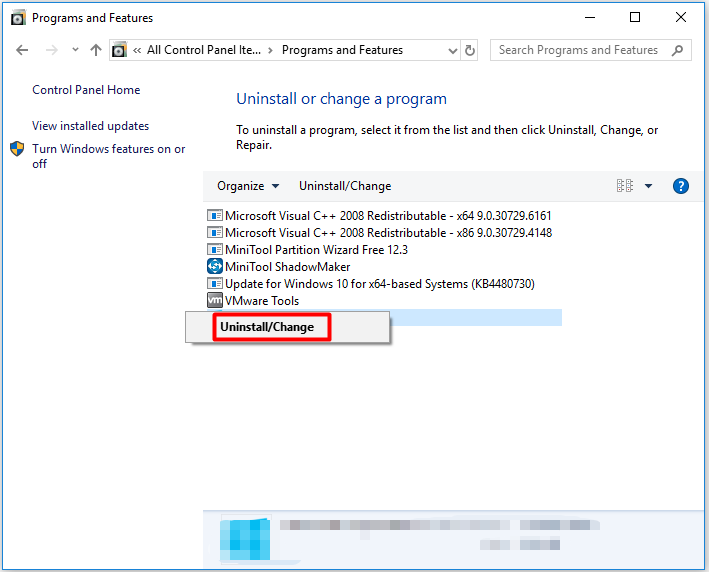Choose Uninstall/Change from the context menu

click(267, 326)
